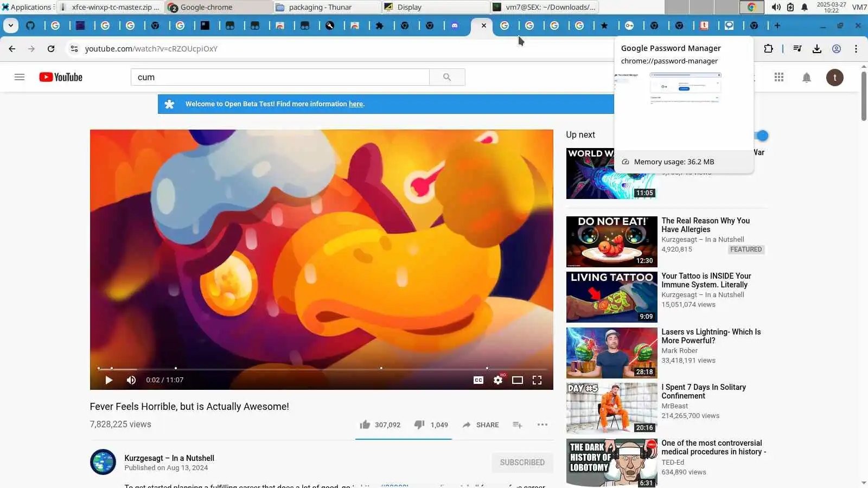Switch to the Display settings window
This screenshot has width=868, height=488.
[x=436, y=7]
